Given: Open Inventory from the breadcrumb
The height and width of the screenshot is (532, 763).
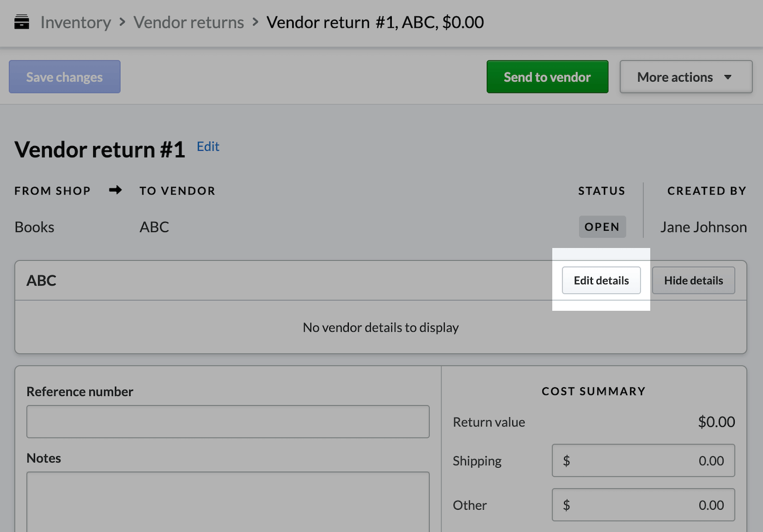Looking at the screenshot, I should click(75, 22).
